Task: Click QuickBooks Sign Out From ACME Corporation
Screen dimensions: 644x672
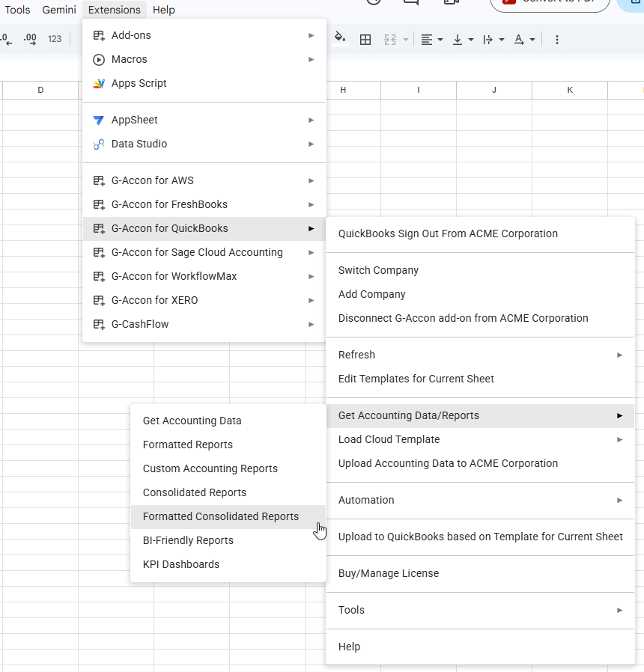Action: (480, 233)
